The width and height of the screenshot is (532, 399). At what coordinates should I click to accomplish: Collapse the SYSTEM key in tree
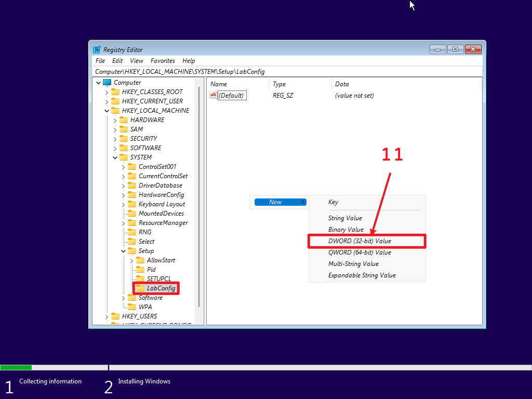coord(115,157)
